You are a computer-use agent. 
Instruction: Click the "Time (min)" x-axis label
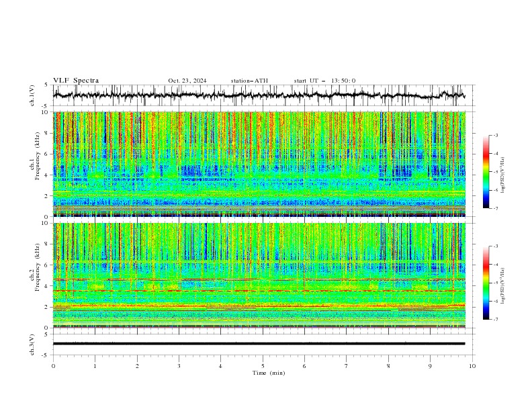tap(269, 373)
